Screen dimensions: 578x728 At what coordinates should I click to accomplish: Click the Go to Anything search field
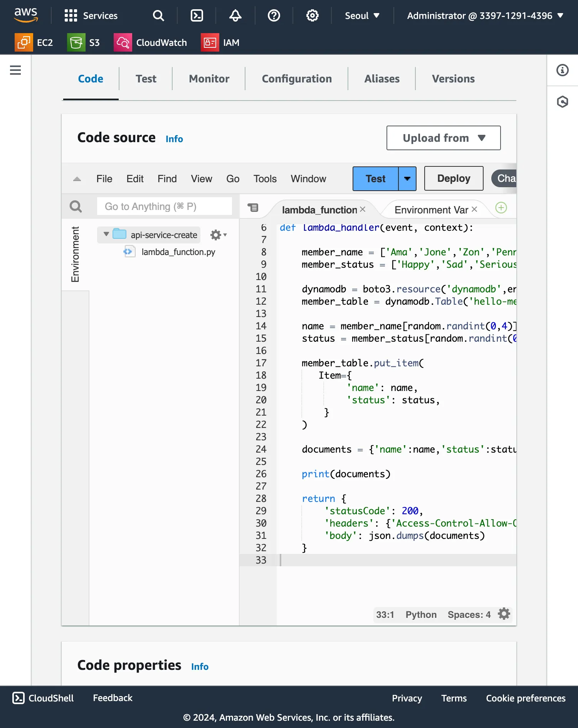tap(165, 206)
